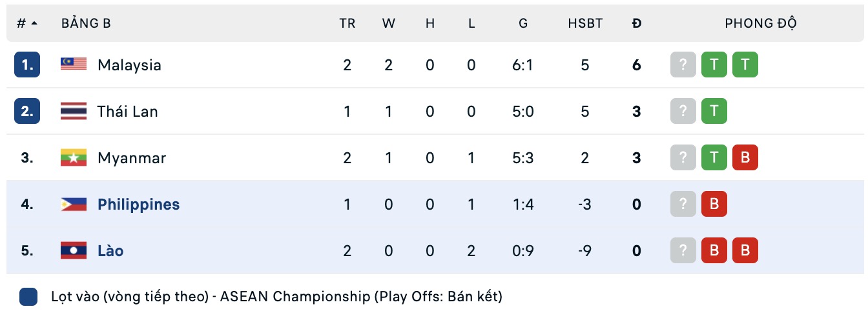Select the PHONG ĐỘ column header
868x320 pixels.
click(x=761, y=23)
